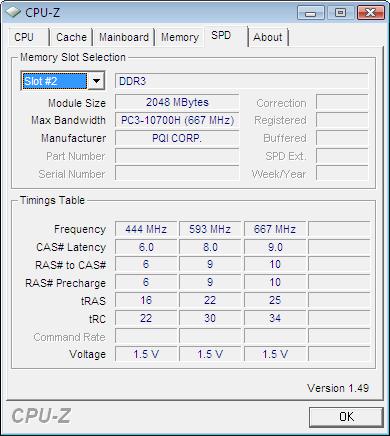Click the 9.0 CAS# Latency value

[x=275, y=247]
